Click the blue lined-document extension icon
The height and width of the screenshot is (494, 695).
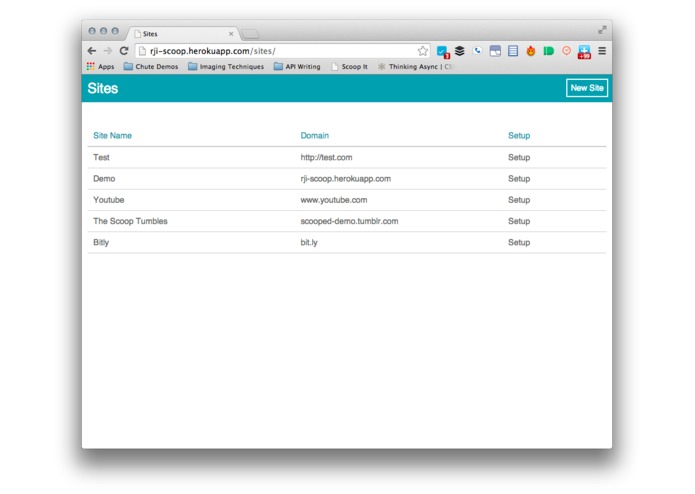point(513,51)
